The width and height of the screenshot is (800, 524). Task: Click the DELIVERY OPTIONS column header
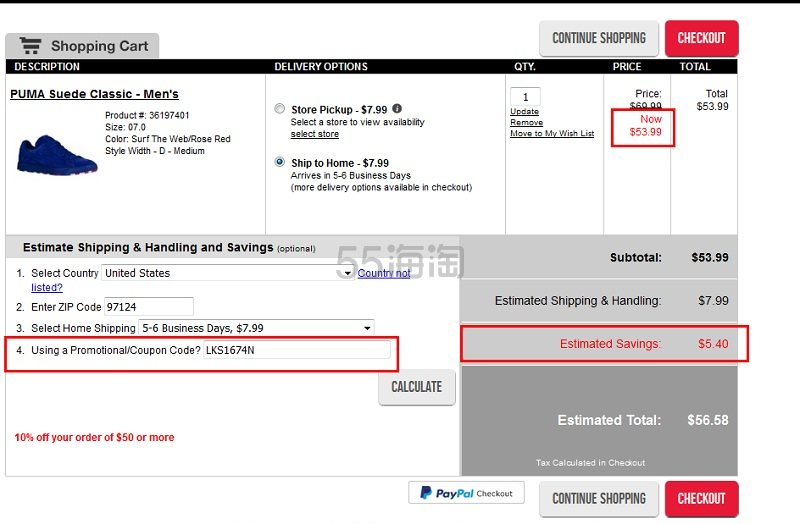[321, 66]
